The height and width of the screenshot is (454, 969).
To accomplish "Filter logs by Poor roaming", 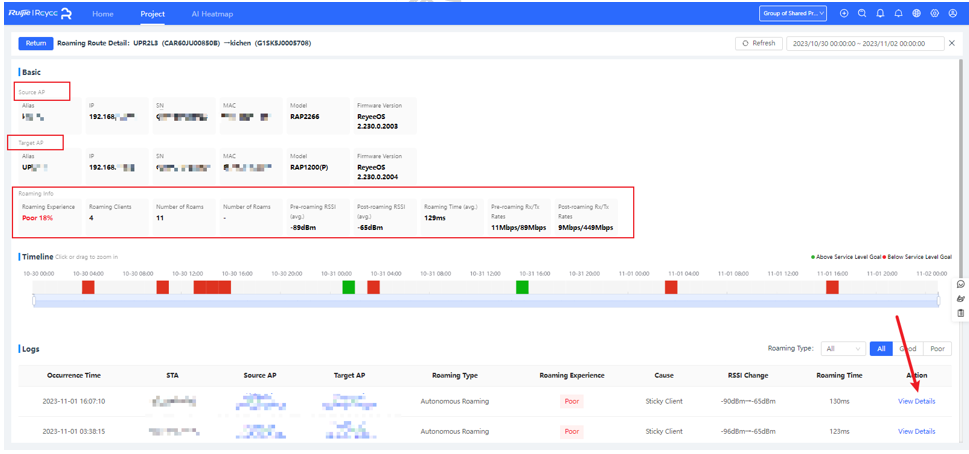I will (x=937, y=349).
